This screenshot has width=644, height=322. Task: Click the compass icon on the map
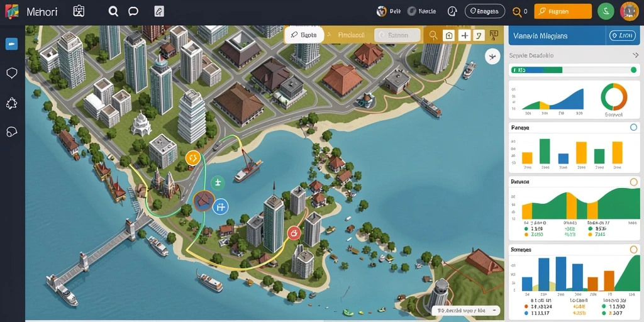(x=492, y=56)
